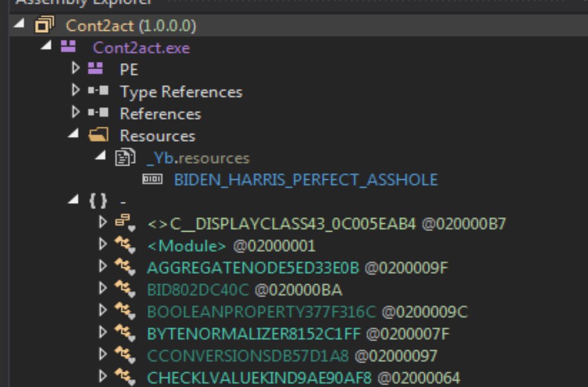This screenshot has height=387, width=588.
Task: Expand the <Module> class arrow
Action: 102,244
